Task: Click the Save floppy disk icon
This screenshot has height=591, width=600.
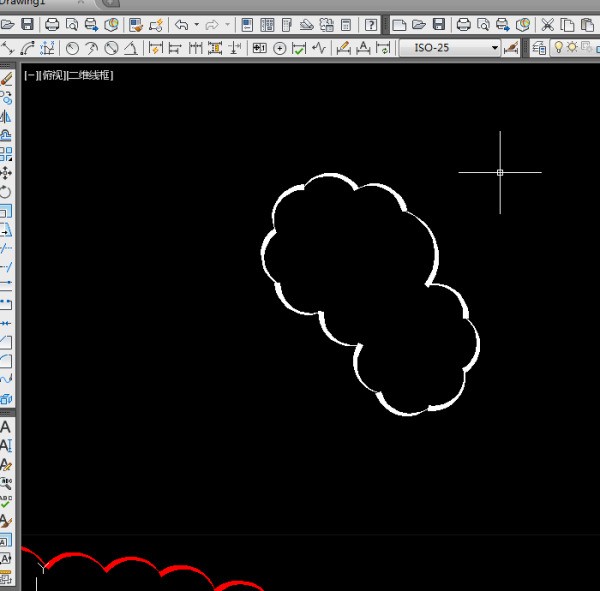Action: click(x=27, y=24)
